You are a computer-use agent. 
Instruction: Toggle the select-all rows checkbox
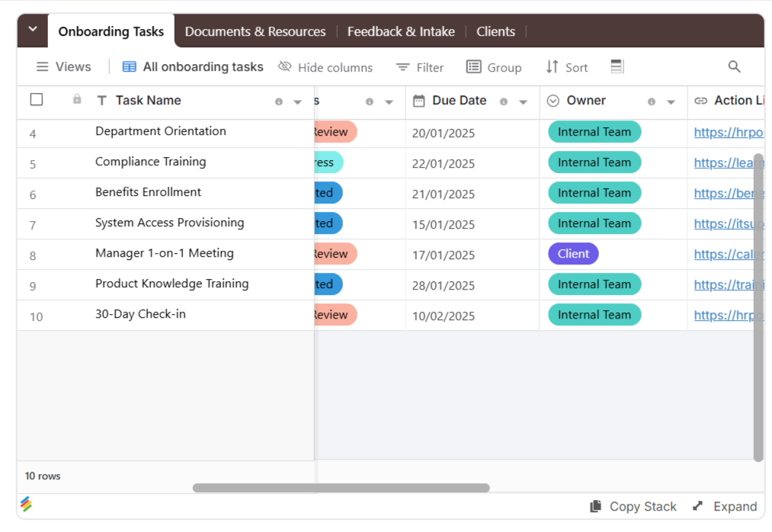point(37,100)
